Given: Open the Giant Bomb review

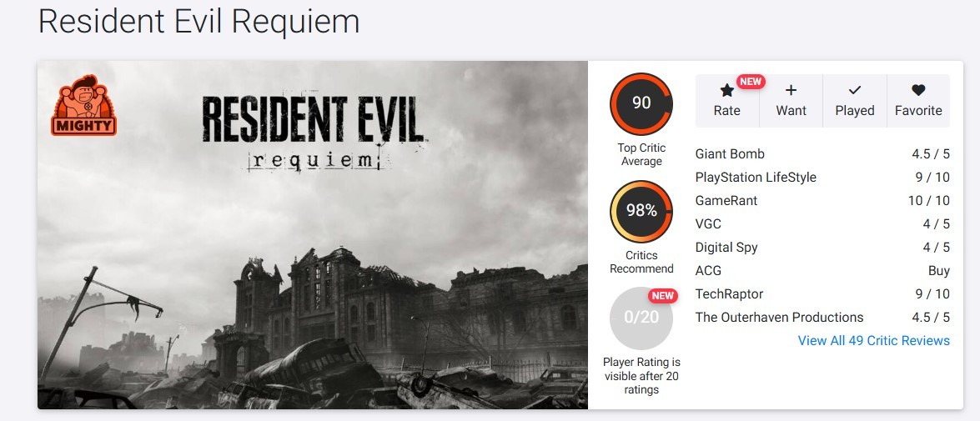Looking at the screenshot, I should 822,153.
